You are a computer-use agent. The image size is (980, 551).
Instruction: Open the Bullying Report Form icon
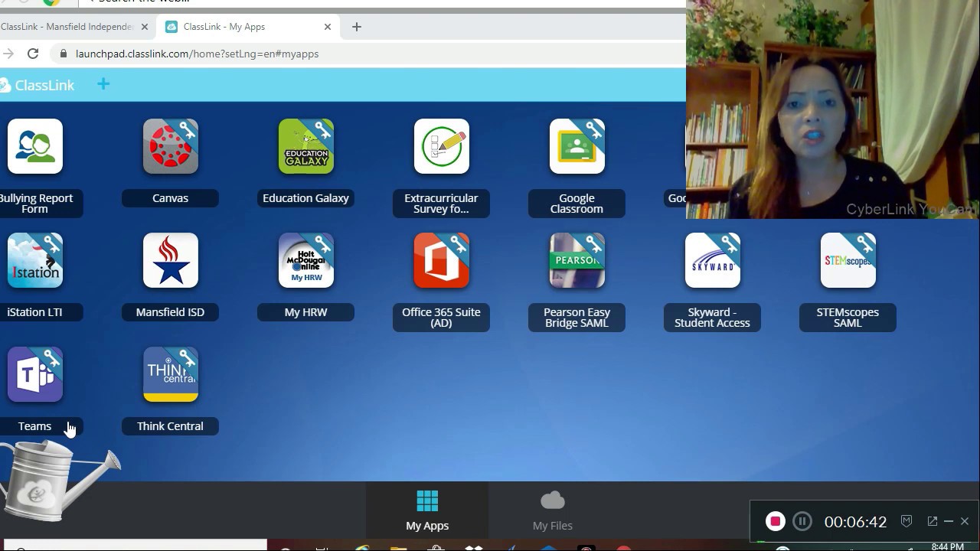[x=34, y=146]
